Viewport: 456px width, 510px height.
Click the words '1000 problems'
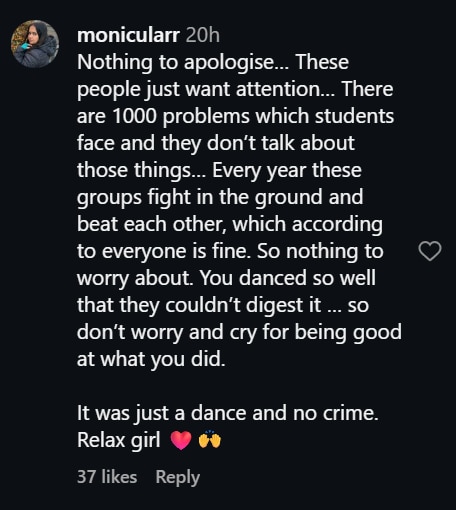pos(181,116)
